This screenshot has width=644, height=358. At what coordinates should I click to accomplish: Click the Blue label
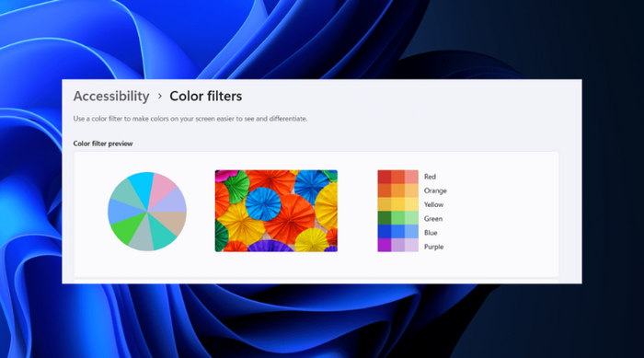pyautogui.click(x=431, y=233)
